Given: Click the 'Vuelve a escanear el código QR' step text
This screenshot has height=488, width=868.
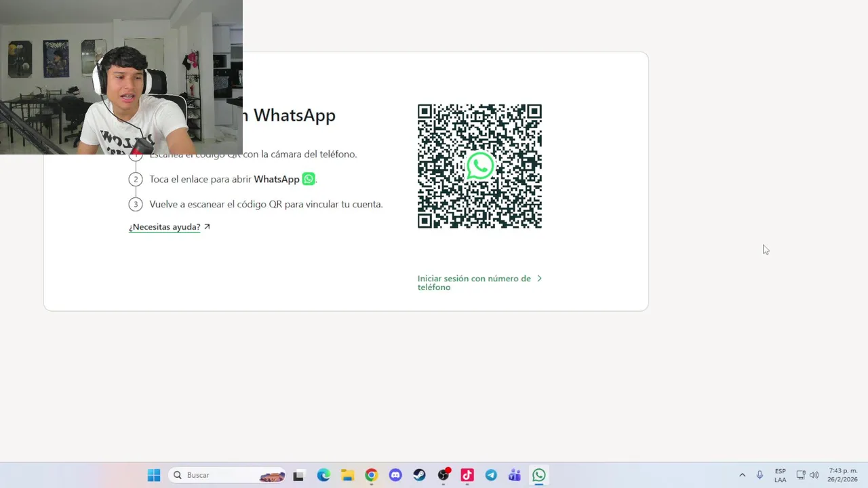Looking at the screenshot, I should (266, 204).
